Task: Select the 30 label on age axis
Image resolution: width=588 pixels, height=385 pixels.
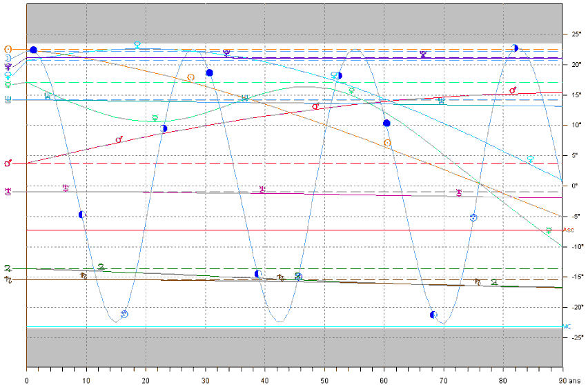Action: tap(205, 380)
